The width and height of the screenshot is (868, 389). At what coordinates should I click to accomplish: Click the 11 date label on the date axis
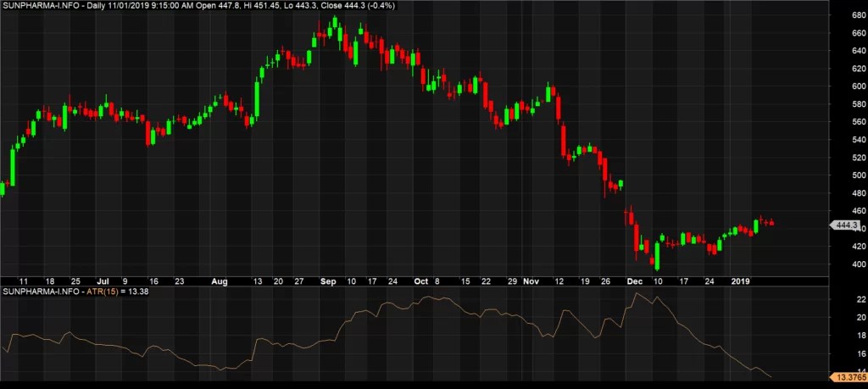[x=25, y=281]
